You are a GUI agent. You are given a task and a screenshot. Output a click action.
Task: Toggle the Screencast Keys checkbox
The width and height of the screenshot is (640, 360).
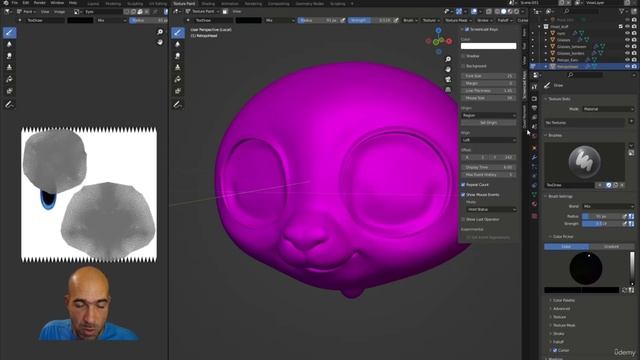(467, 29)
